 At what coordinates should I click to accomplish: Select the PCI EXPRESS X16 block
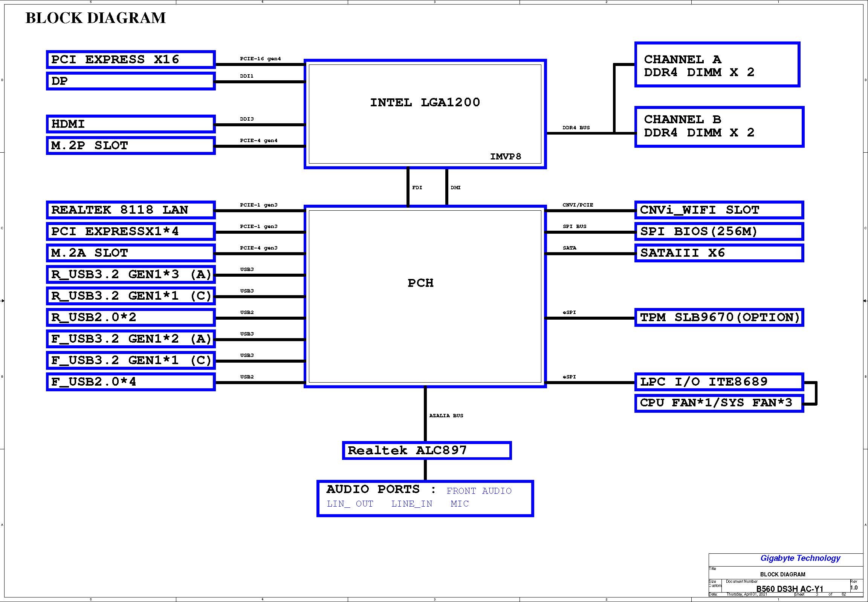tap(131, 60)
